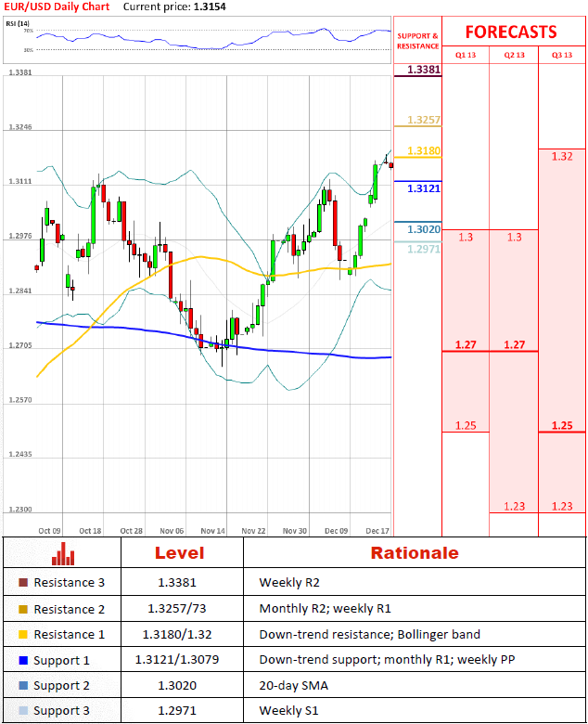Select the Q2 13 forecast column header

514,55
